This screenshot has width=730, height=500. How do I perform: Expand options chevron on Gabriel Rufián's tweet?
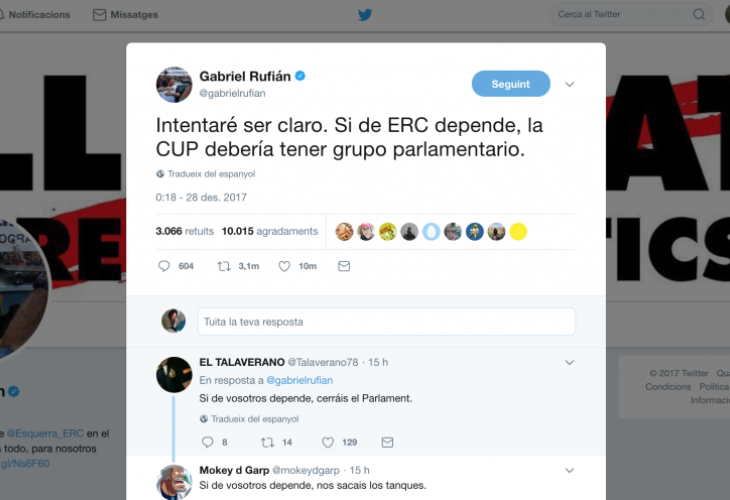tap(569, 84)
